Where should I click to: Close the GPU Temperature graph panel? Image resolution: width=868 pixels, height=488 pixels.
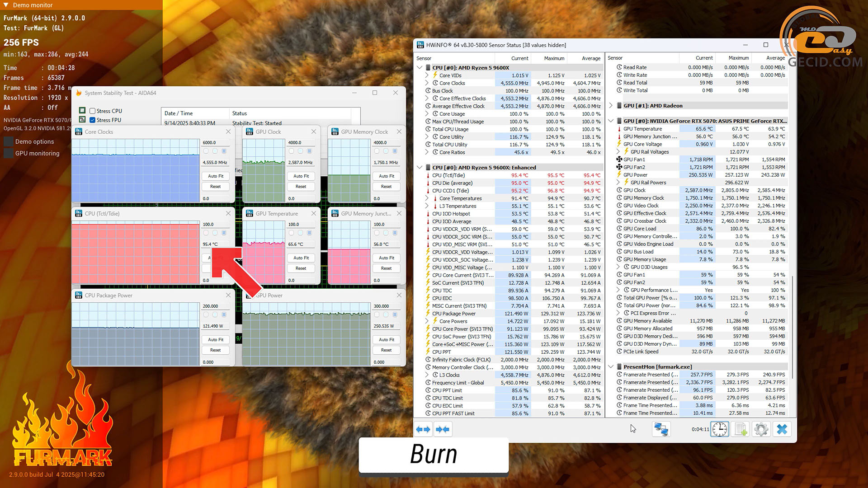coord(314,213)
